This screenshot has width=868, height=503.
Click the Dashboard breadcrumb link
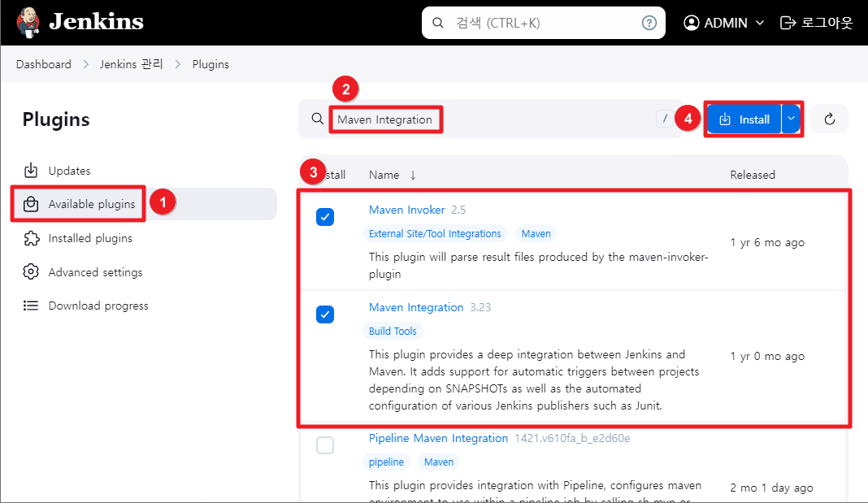point(44,64)
